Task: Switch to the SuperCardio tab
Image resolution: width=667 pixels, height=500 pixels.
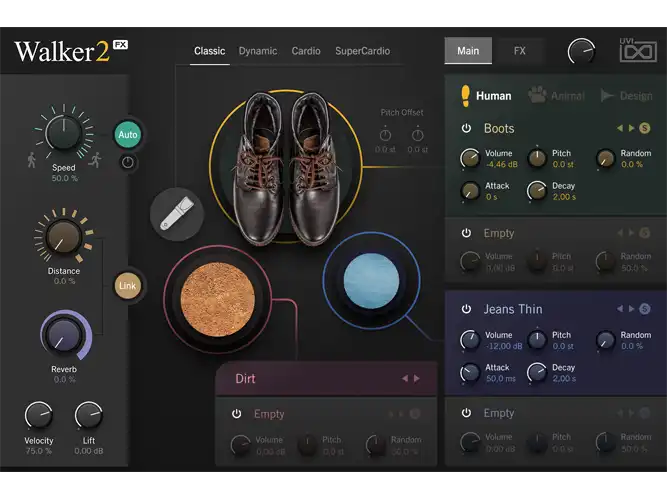Action: [362, 51]
